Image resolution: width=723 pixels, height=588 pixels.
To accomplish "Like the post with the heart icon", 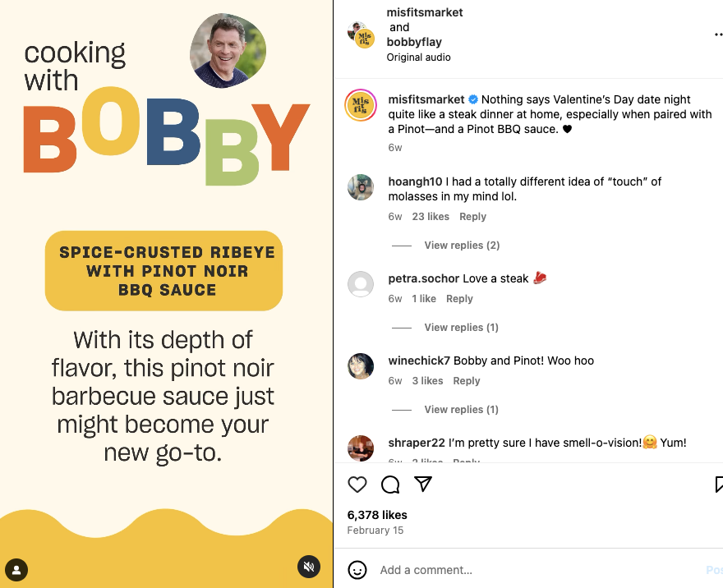I will [x=357, y=485].
